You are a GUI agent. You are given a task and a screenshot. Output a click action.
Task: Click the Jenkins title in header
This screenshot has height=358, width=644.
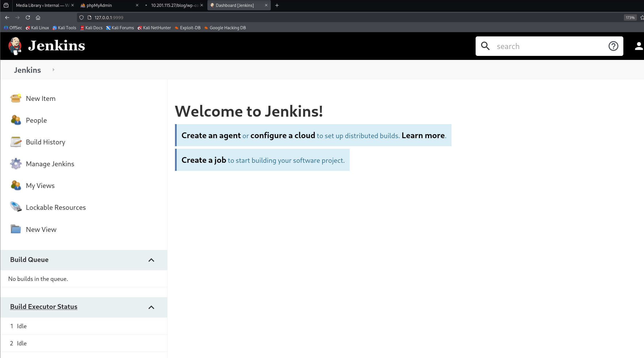[x=57, y=46]
